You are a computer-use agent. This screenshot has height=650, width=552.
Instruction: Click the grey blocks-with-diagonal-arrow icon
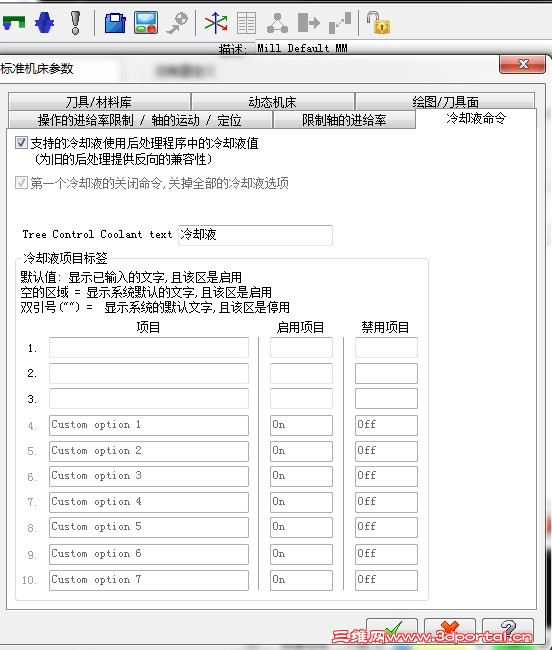(x=340, y=23)
